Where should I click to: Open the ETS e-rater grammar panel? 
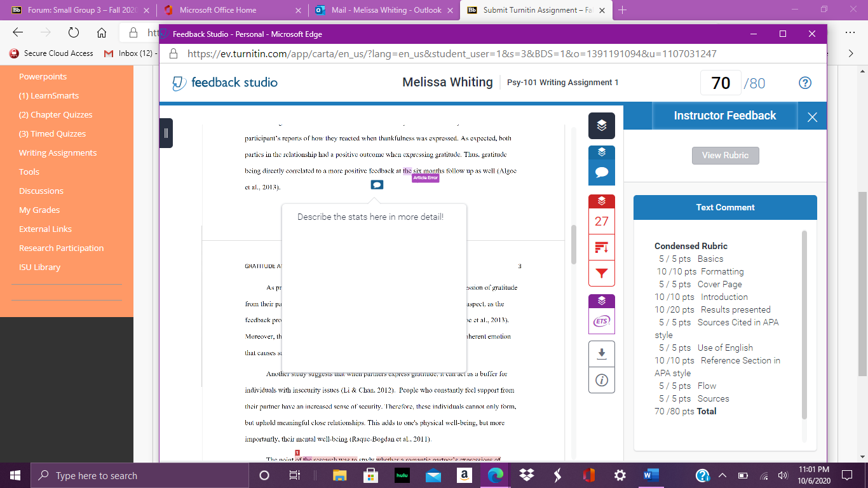(602, 322)
